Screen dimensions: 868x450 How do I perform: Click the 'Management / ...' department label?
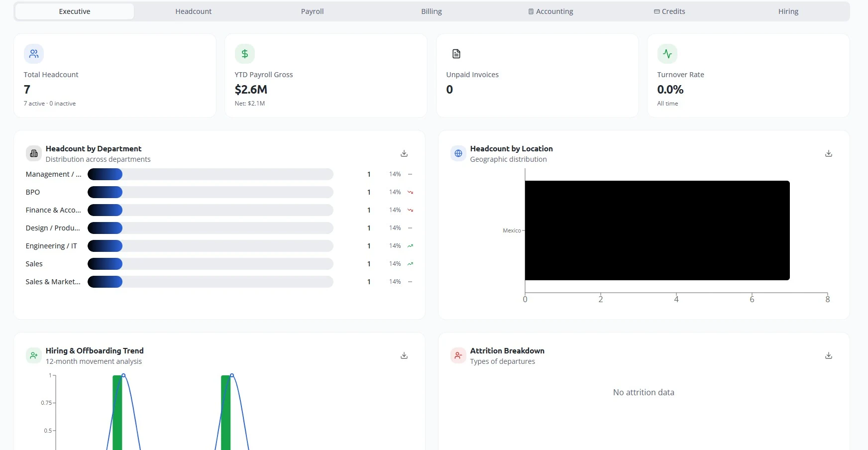pos(53,174)
